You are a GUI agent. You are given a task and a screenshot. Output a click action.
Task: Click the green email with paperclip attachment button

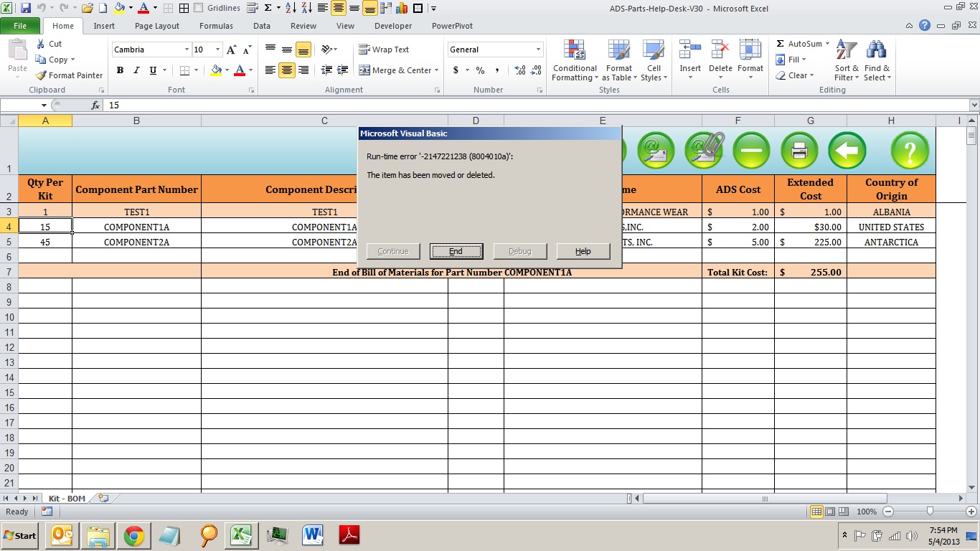point(704,150)
